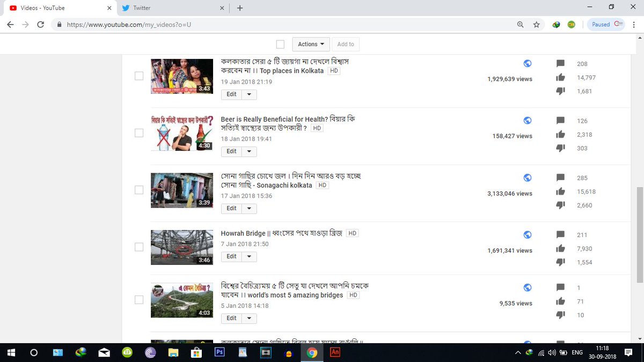Click thumbs up icon with 2,318 likes
Viewport: 644px width, 362px height.
560,135
